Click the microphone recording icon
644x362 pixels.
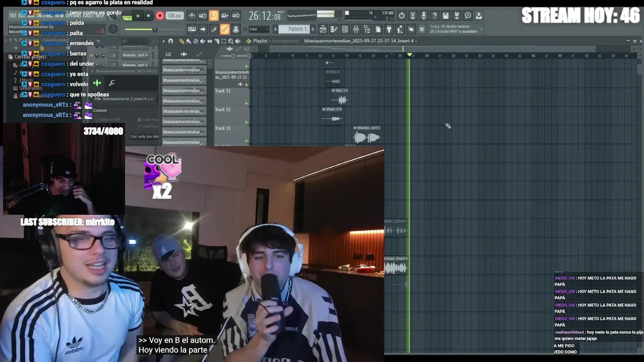[x=424, y=16]
